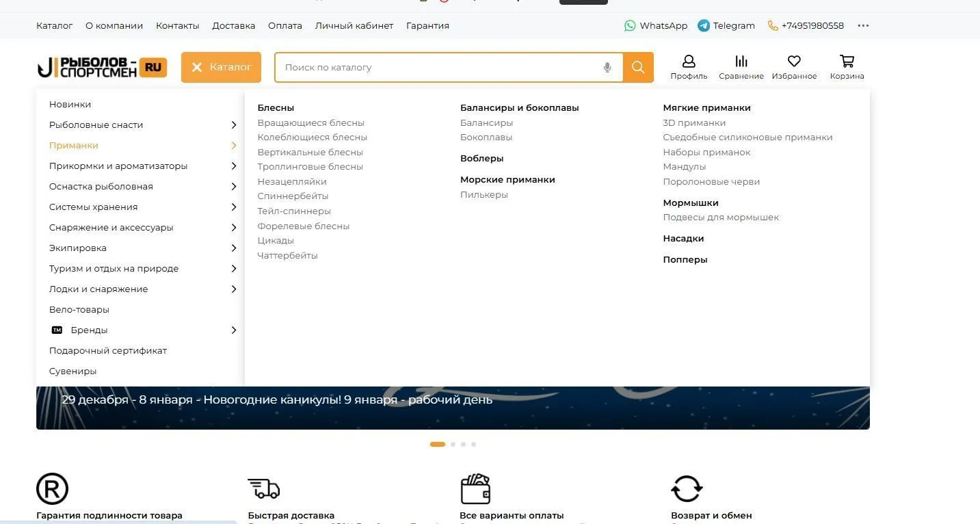980x524 pixels.
Task: Select the second banner slider dot
Action: tap(453, 445)
